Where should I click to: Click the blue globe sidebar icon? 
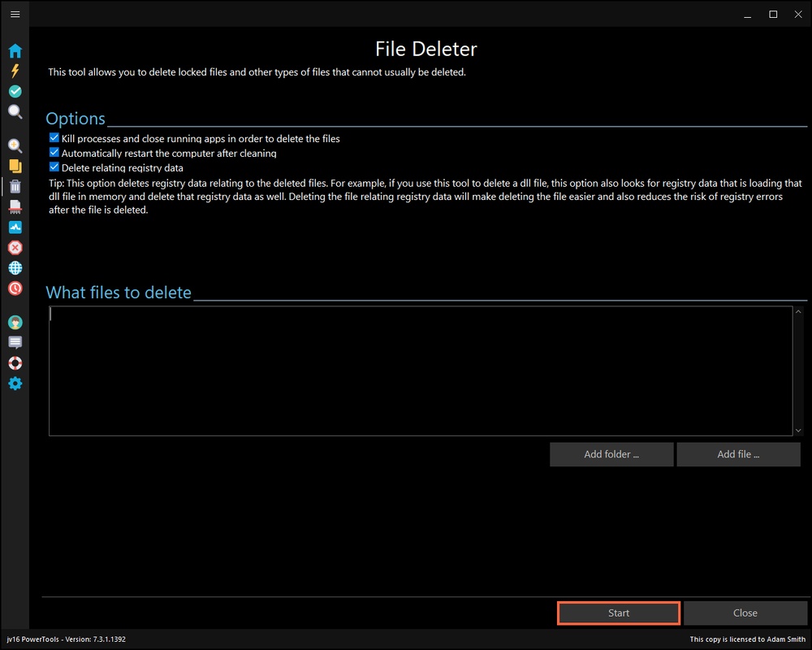pyautogui.click(x=15, y=267)
